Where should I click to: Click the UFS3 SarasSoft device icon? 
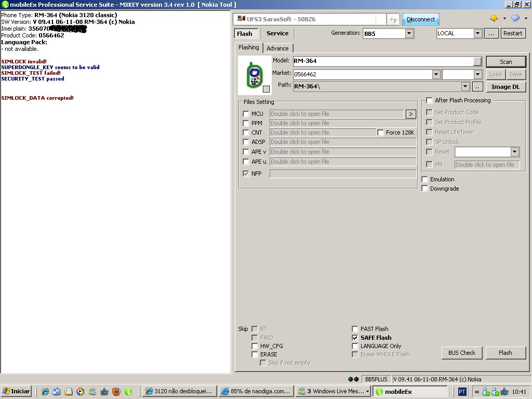tap(241, 19)
